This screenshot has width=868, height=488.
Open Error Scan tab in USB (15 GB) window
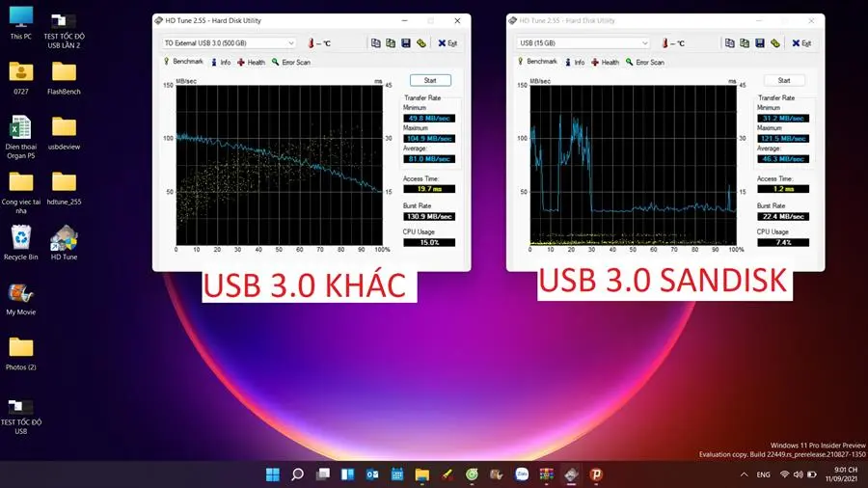645,63
